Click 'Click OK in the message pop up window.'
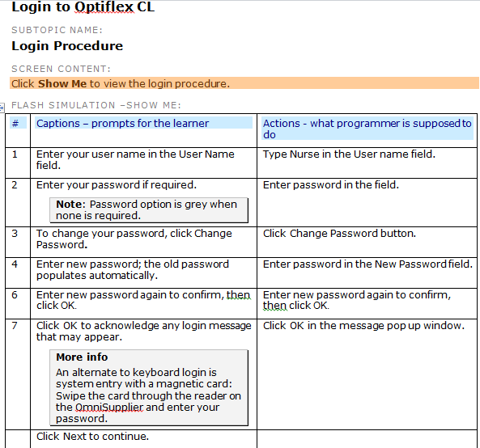The width and height of the screenshot is (480, 448). click(x=363, y=326)
